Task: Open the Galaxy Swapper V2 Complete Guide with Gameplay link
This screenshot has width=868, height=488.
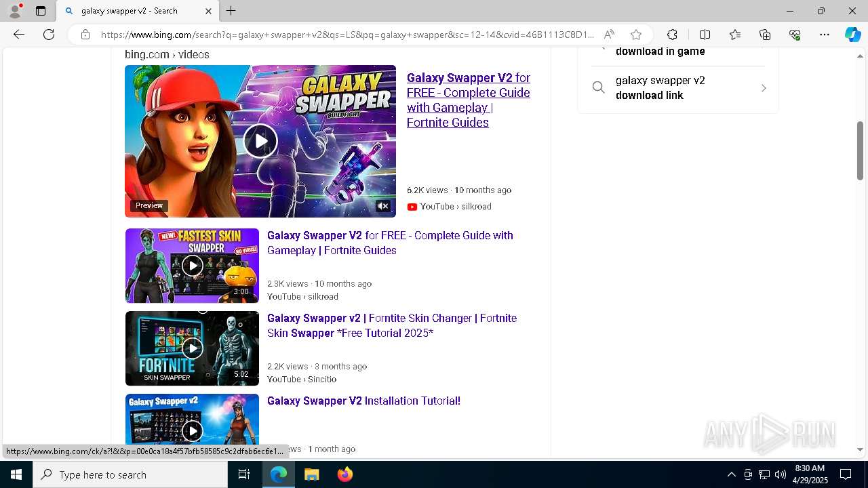Action: coord(390,243)
